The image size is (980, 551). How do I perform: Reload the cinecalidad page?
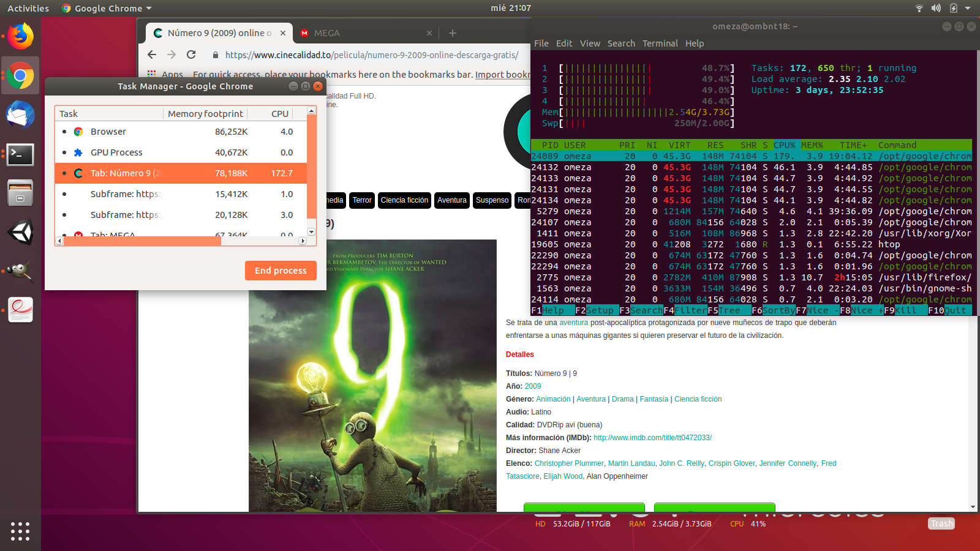pyautogui.click(x=191, y=54)
